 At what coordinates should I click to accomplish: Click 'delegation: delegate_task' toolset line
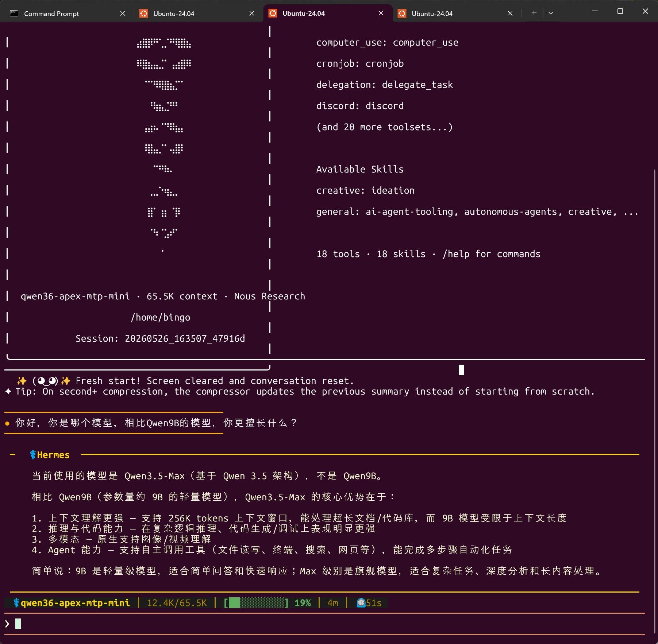(384, 85)
